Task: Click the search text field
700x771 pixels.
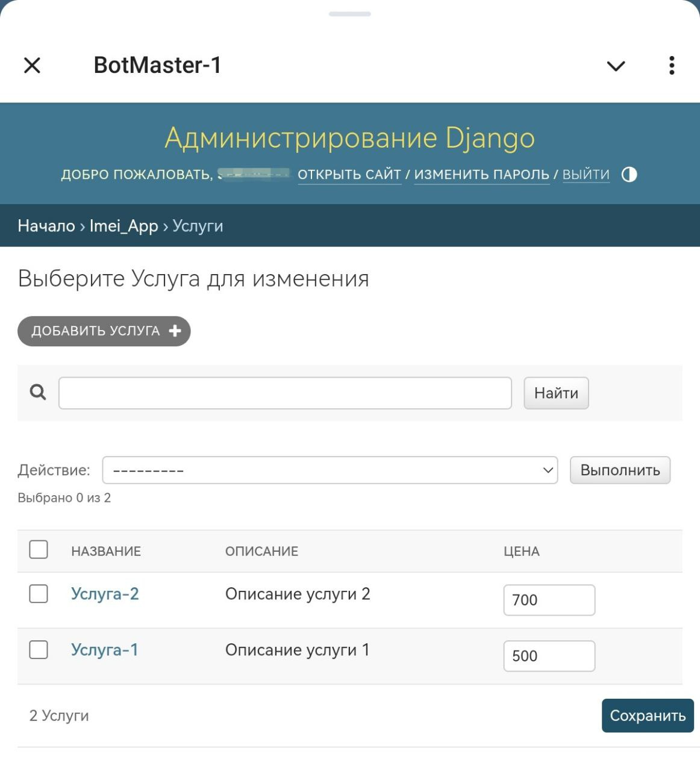Action: [285, 393]
